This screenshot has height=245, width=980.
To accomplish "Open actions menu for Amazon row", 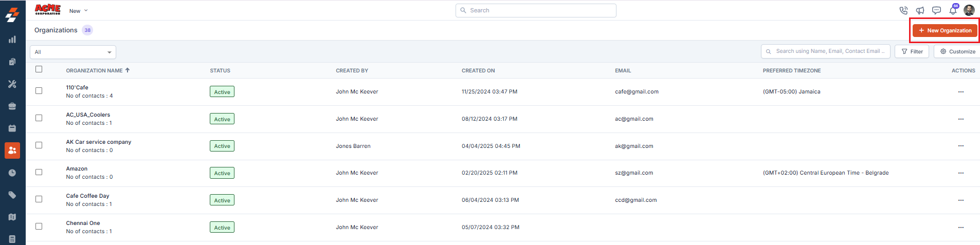I will coord(961,173).
